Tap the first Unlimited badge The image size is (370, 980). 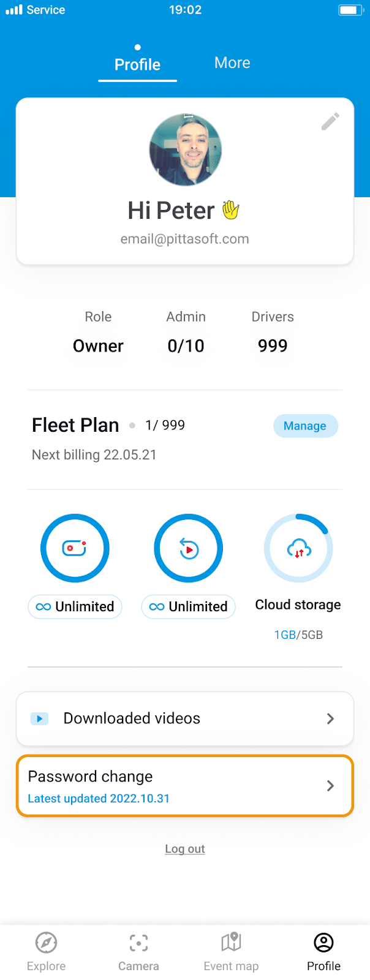75,606
